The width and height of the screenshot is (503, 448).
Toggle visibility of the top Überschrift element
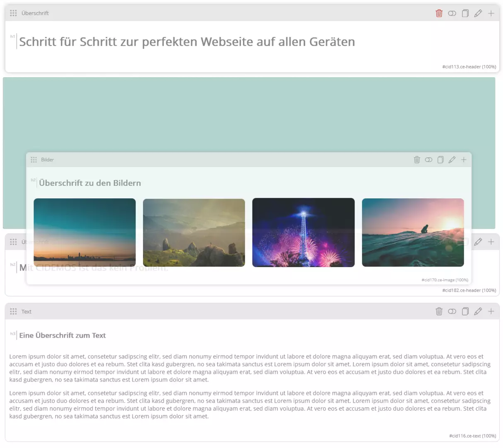click(x=452, y=13)
